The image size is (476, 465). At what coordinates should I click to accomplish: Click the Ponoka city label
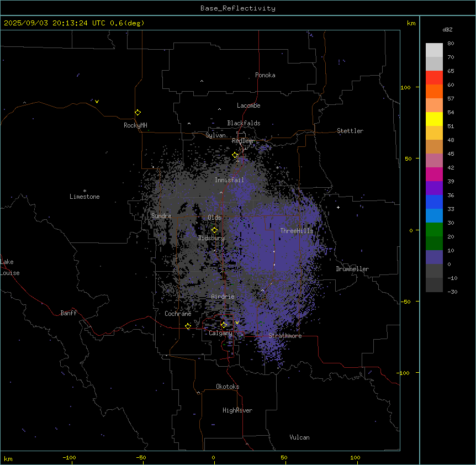pyautogui.click(x=265, y=75)
